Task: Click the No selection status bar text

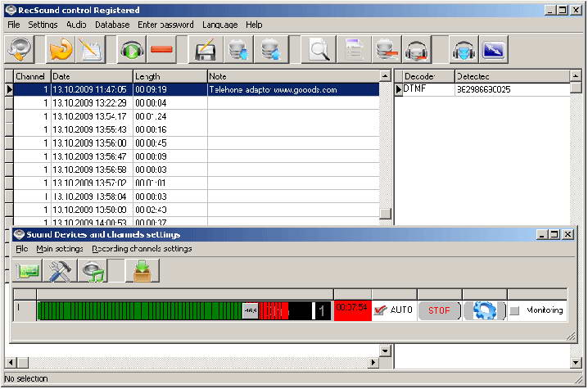Action: click(26, 379)
